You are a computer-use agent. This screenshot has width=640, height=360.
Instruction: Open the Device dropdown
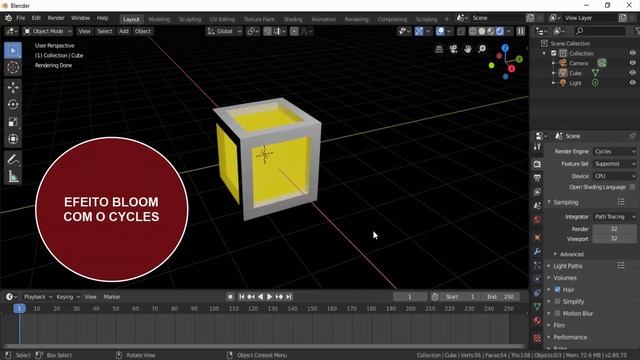[x=615, y=176]
